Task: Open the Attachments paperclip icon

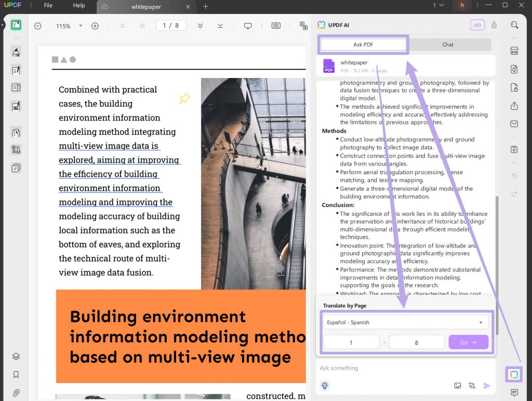Action: [x=16, y=392]
